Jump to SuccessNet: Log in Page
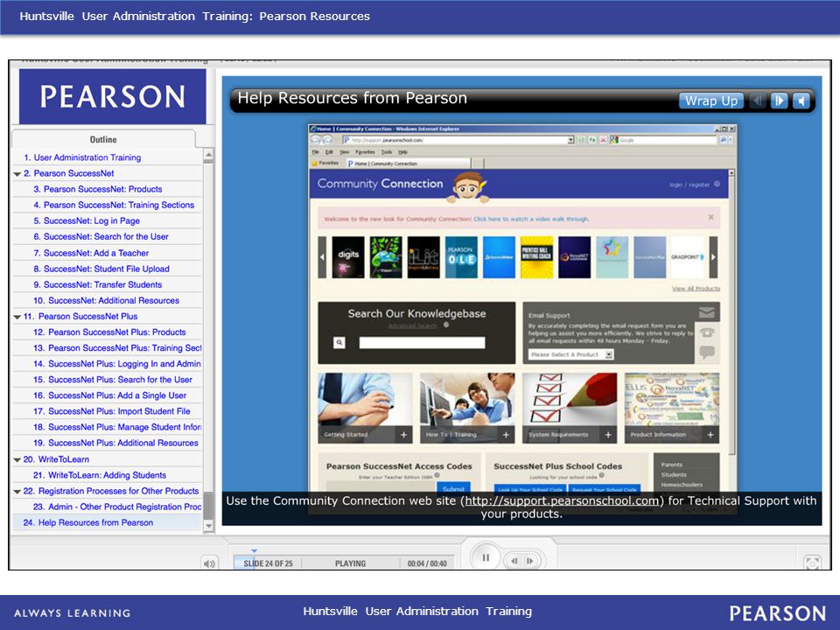The width and height of the screenshot is (840, 630). pyautogui.click(x=87, y=220)
